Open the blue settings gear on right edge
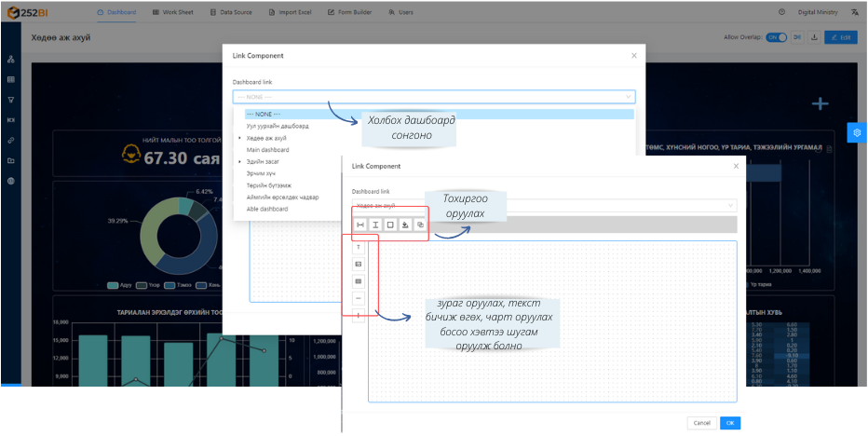Screen dimensions: 868x436 (x=857, y=133)
